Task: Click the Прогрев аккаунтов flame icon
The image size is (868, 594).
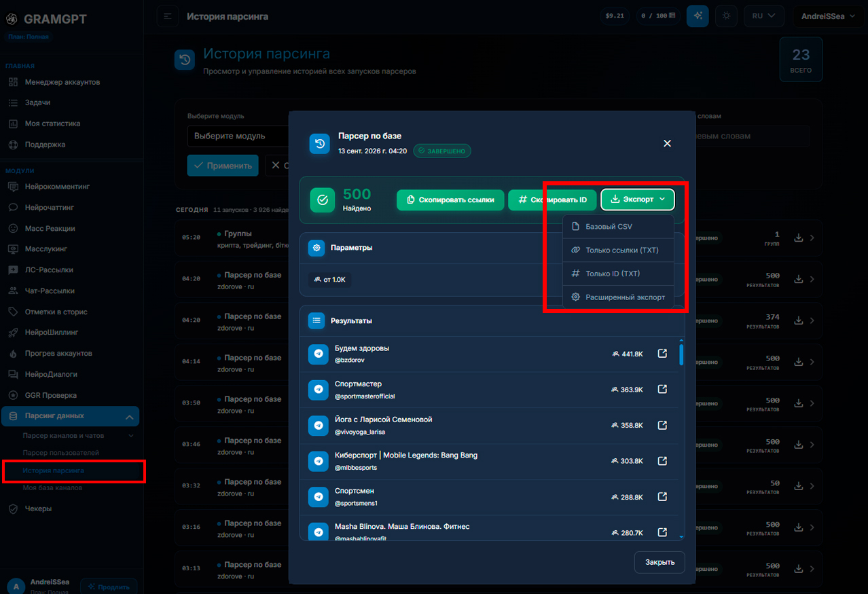Action: [13, 354]
